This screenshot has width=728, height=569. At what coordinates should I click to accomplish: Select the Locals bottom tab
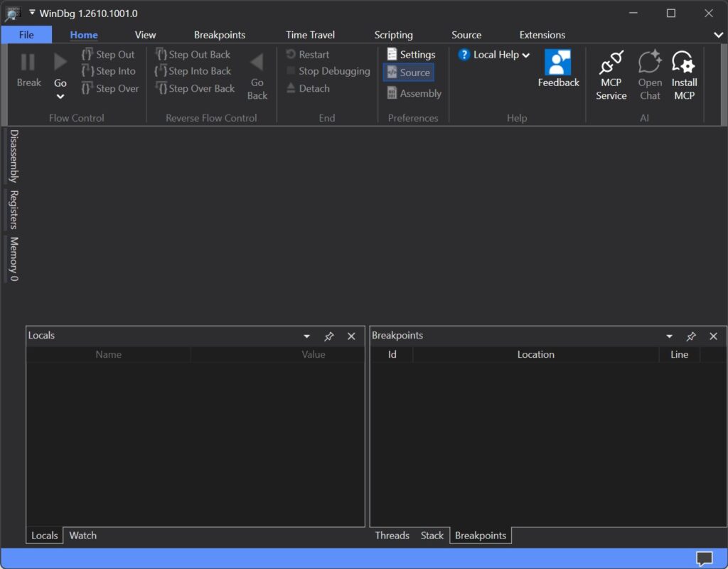click(45, 536)
